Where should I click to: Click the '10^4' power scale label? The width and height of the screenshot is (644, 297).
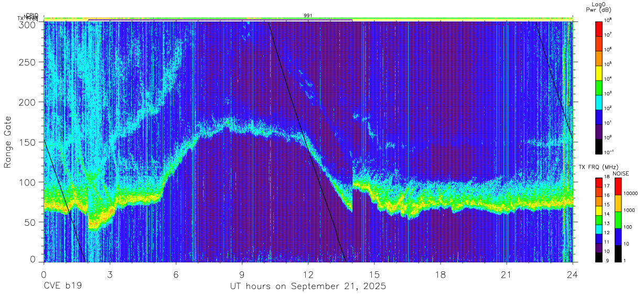point(609,79)
